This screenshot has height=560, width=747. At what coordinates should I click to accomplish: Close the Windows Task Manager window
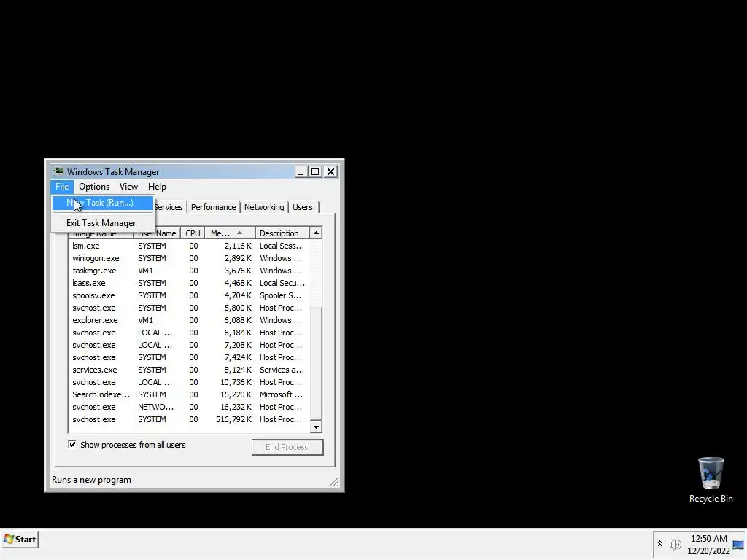[x=330, y=171]
